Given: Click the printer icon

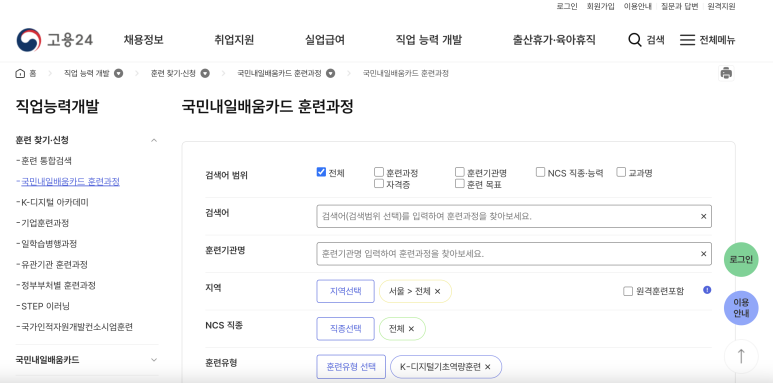Looking at the screenshot, I should coord(726,73).
